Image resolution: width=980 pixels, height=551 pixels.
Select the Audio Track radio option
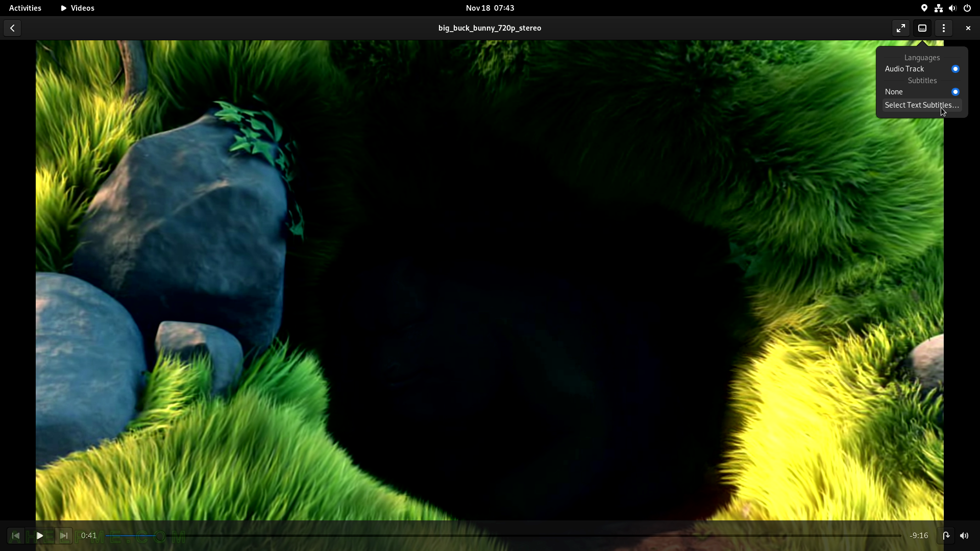(x=922, y=69)
